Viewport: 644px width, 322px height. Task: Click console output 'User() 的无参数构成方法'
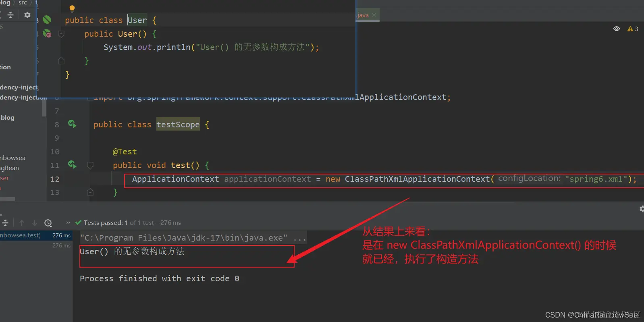click(x=132, y=251)
